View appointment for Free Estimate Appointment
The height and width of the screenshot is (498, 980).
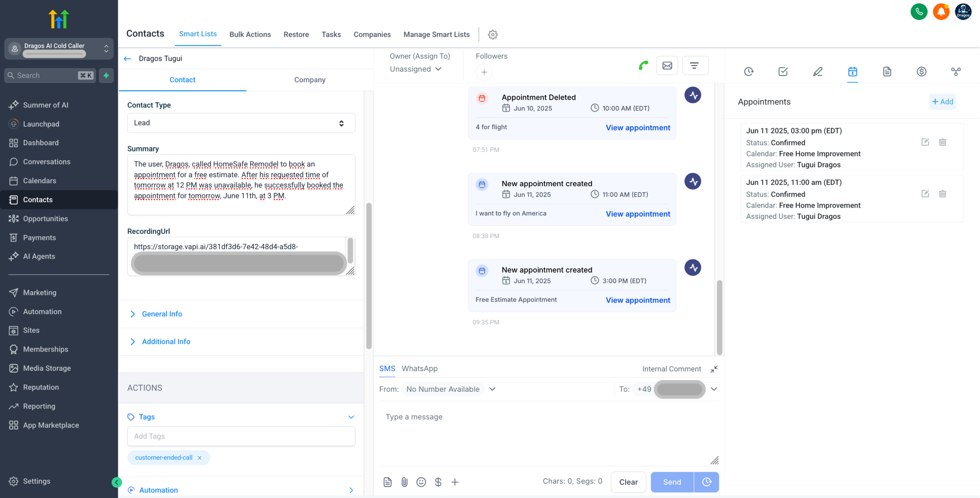(637, 300)
